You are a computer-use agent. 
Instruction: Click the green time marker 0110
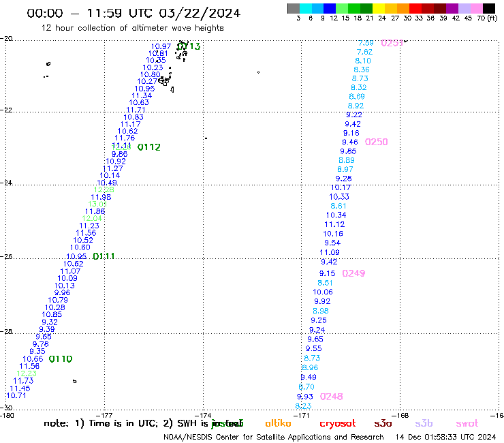[61, 359]
